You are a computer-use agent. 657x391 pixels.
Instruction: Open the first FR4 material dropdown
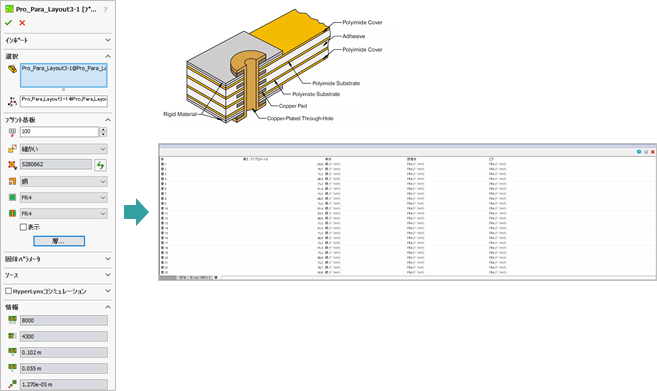(x=64, y=197)
